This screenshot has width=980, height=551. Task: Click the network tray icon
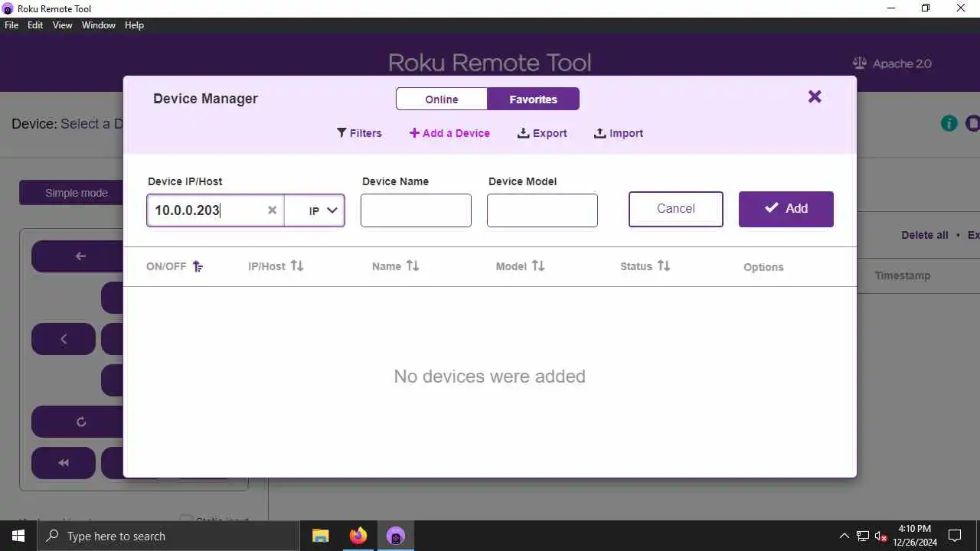[x=863, y=536]
